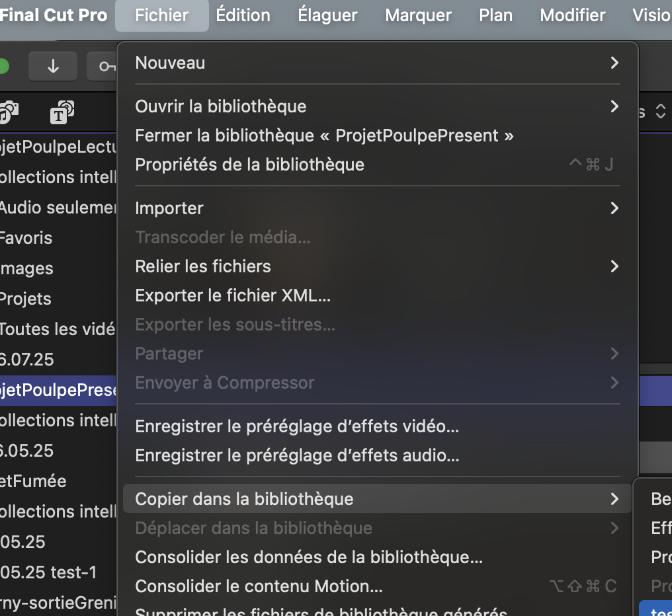The image size is (672, 616).
Task: Open the Élaguer menu
Action: click(x=327, y=15)
